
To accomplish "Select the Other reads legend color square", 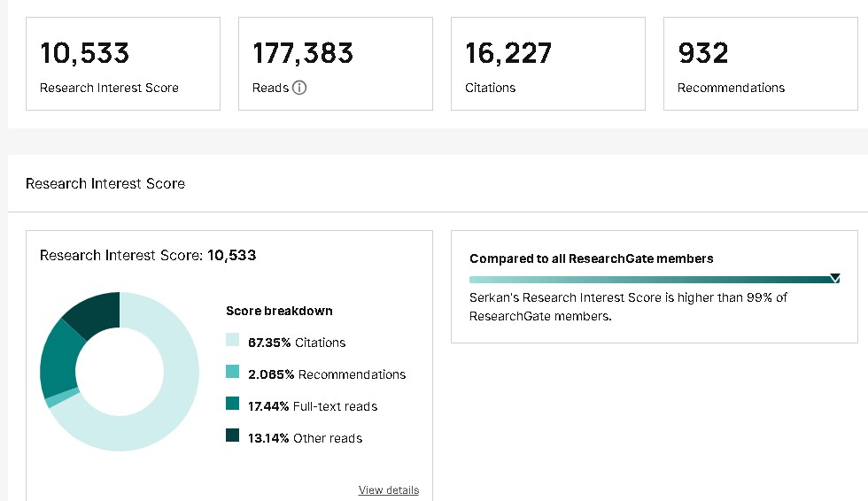I will coord(233,438).
